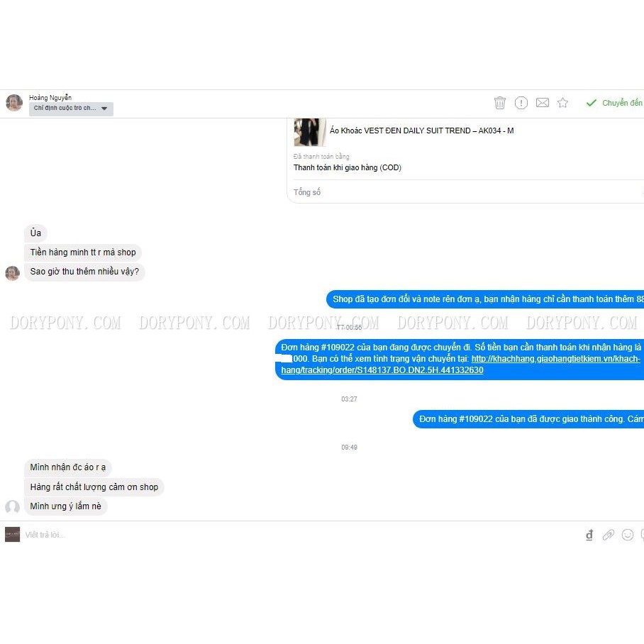Open the giaohangtietkiem tracking link

coord(460,365)
